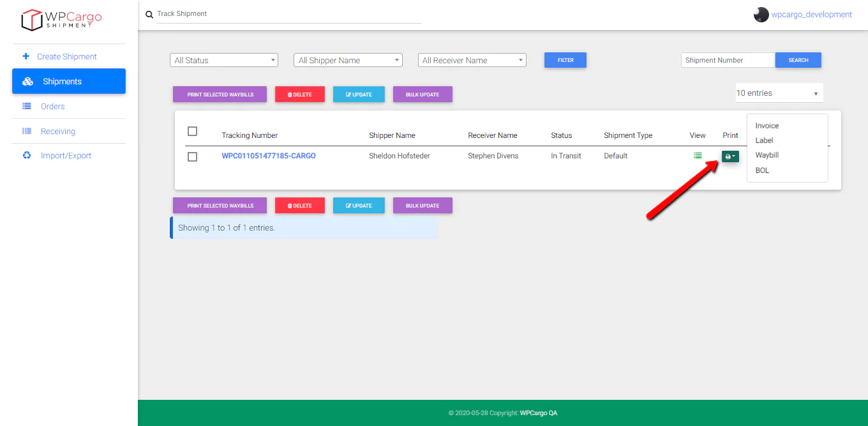The image size is (868, 426).
Task: Click the bottom UPDATE button
Action: [359, 206]
